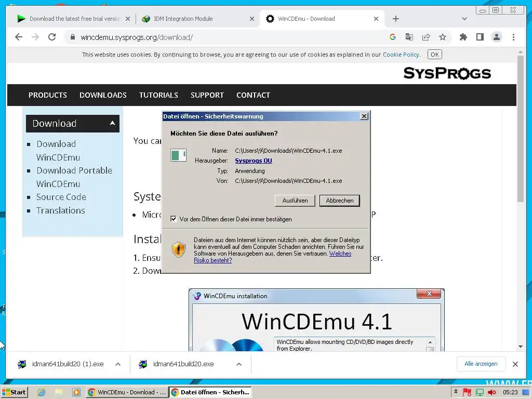
Task: Open the Chrome profile avatar
Action: (496, 37)
